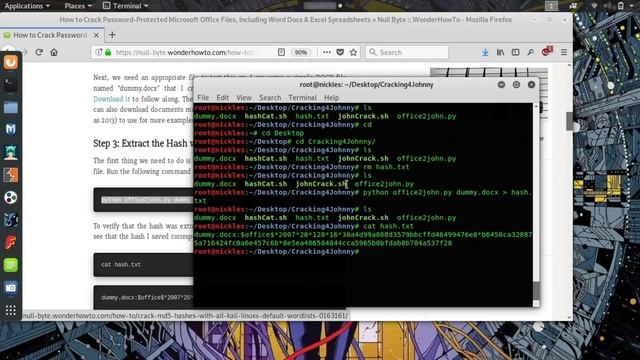The image size is (640, 360).
Task: Open page actions three-dots menu
Action: pos(327,52)
